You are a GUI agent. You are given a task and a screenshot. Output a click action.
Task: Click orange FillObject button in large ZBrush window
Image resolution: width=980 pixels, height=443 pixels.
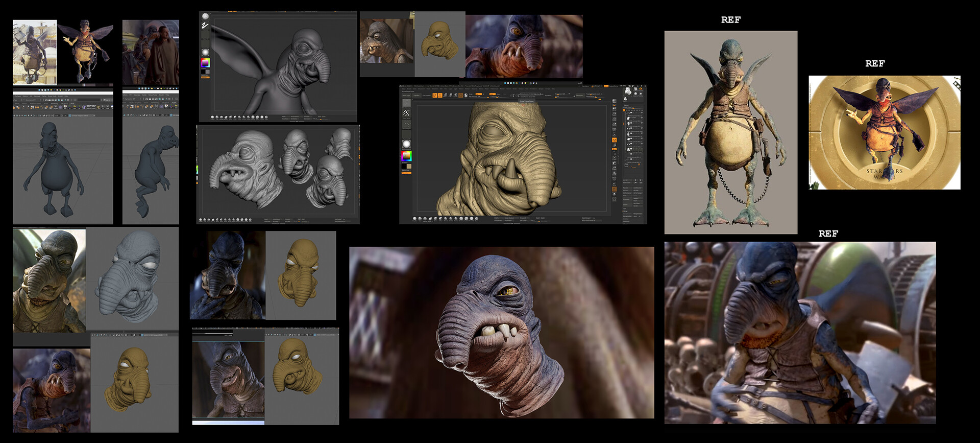[406, 173]
